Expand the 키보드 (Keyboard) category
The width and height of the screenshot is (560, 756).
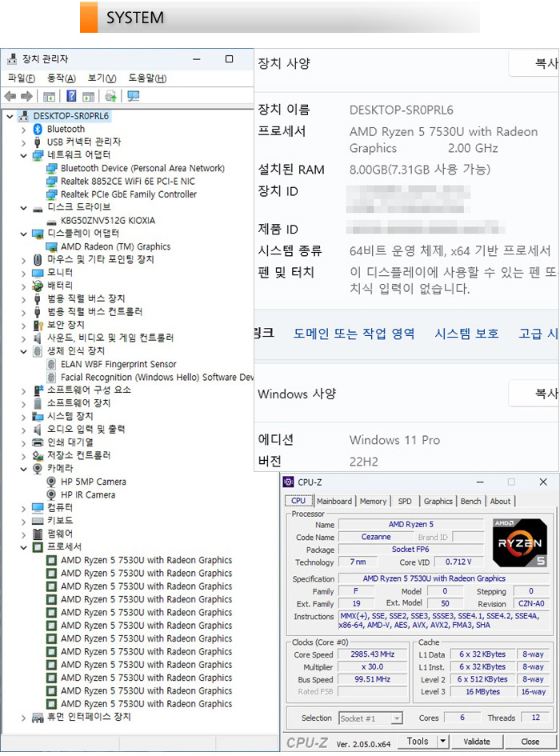coord(23,521)
